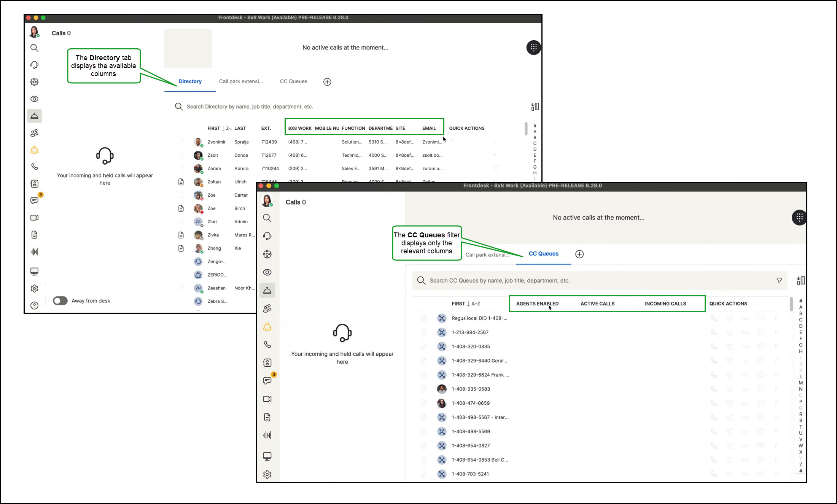Sort CC Queues by FIRST A-Z column header
Viewport: 837px width, 504px height.
coord(466,304)
